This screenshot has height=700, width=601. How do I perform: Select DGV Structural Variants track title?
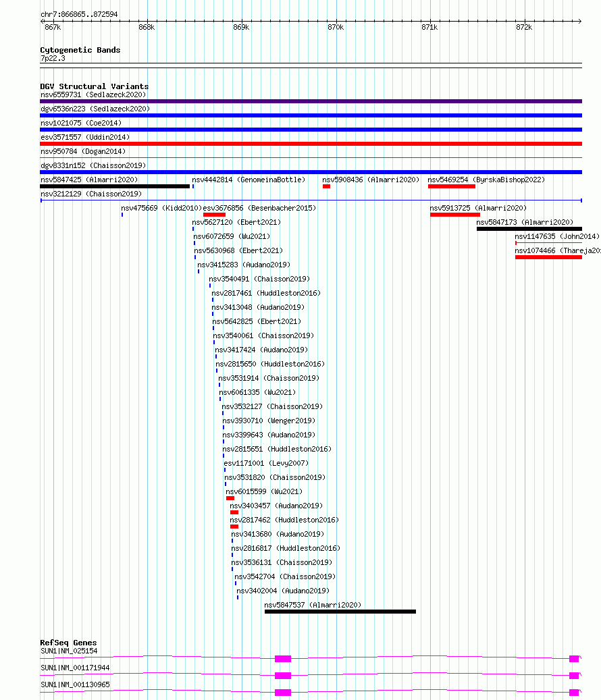point(95,86)
